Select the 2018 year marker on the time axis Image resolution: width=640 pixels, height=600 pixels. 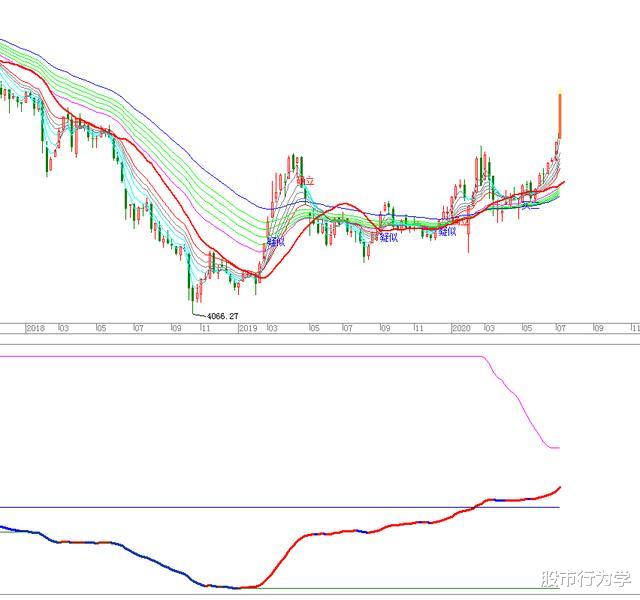tap(36, 328)
